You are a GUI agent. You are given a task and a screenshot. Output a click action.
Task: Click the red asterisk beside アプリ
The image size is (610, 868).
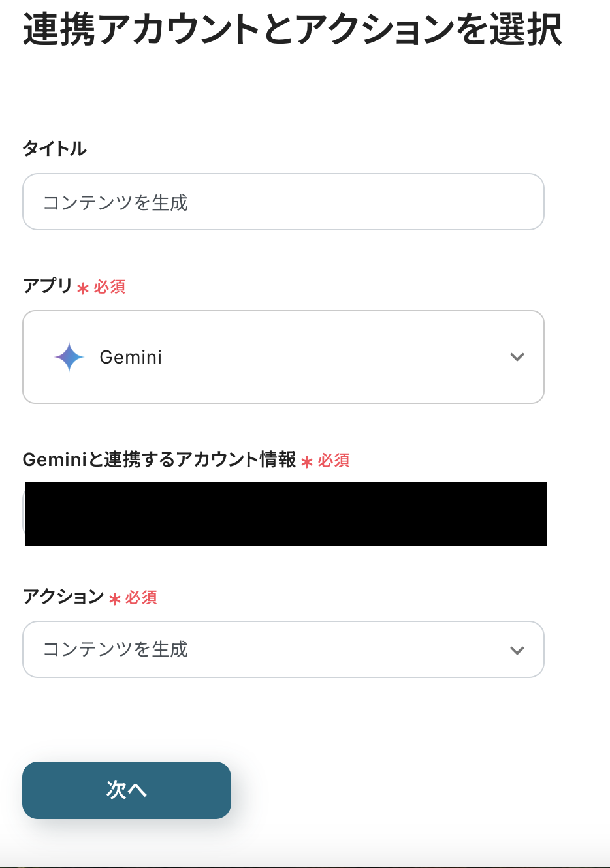click(x=83, y=288)
